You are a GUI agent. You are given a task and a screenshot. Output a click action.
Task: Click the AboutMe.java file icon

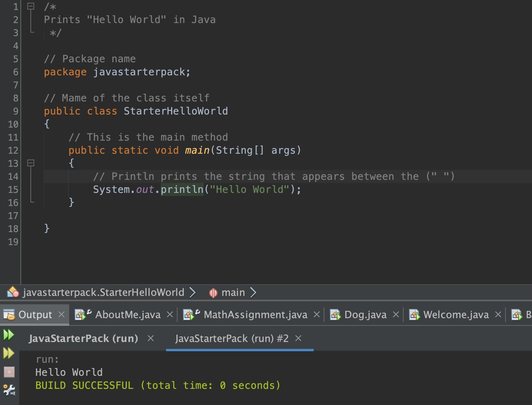[x=83, y=315]
